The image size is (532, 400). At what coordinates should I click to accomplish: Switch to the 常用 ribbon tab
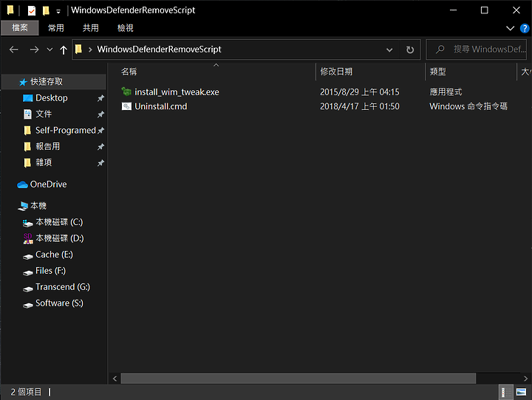(56, 28)
